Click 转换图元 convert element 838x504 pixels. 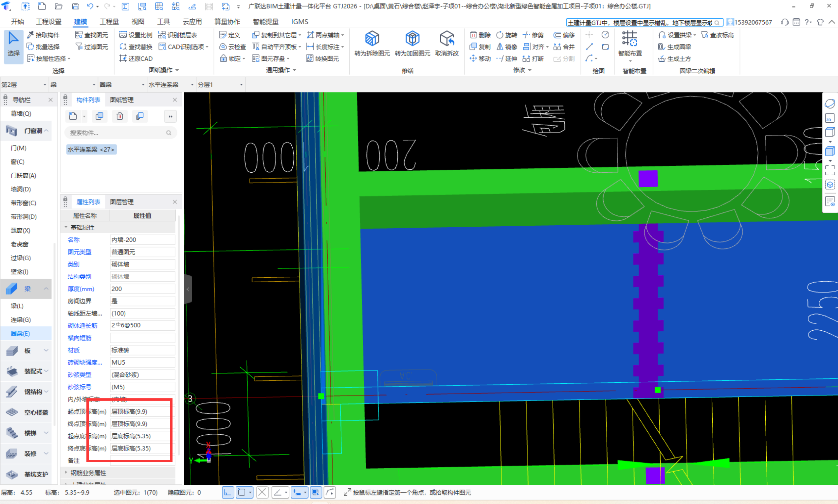[x=322, y=59]
